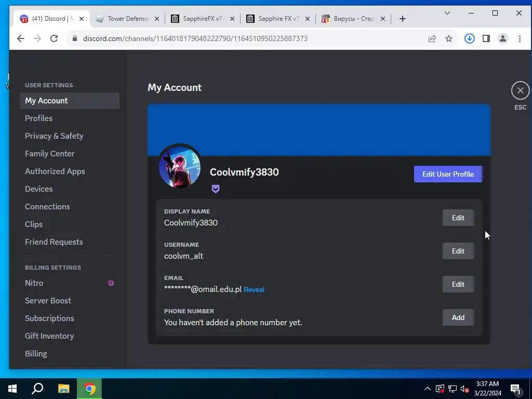The image size is (532, 399).
Task: Switch to the Tower Defense tab
Action: [x=128, y=19]
